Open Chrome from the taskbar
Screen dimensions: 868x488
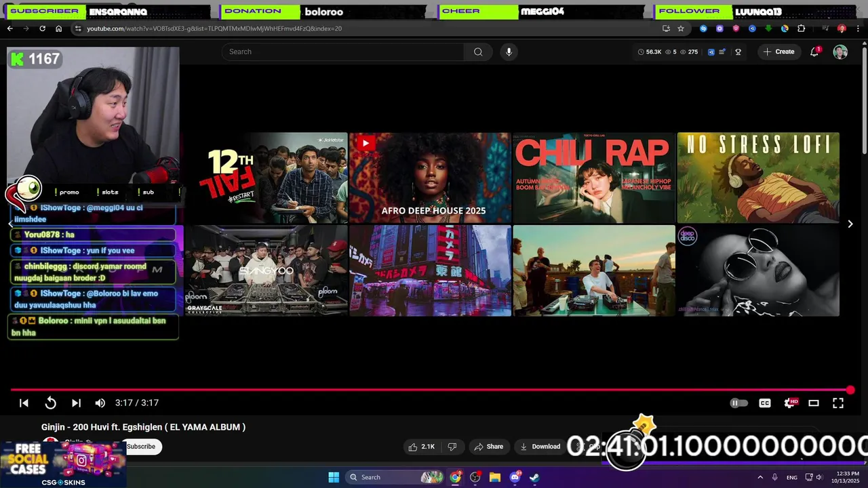pyautogui.click(x=455, y=477)
